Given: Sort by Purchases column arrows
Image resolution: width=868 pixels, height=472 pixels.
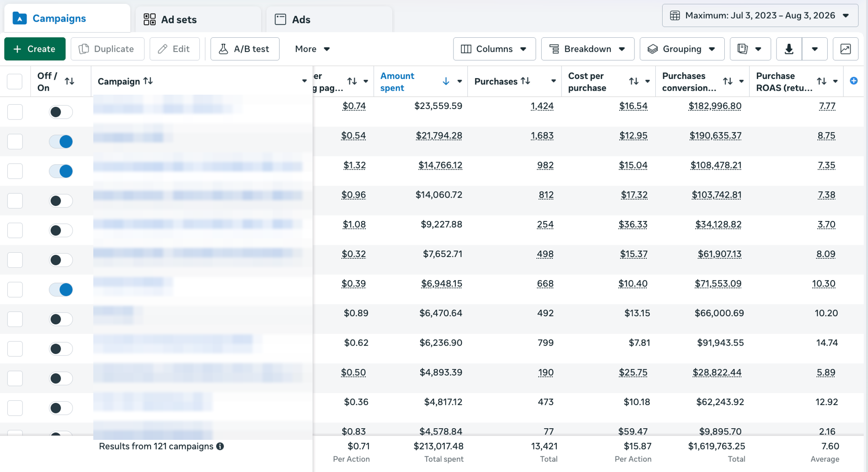Looking at the screenshot, I should pos(526,81).
